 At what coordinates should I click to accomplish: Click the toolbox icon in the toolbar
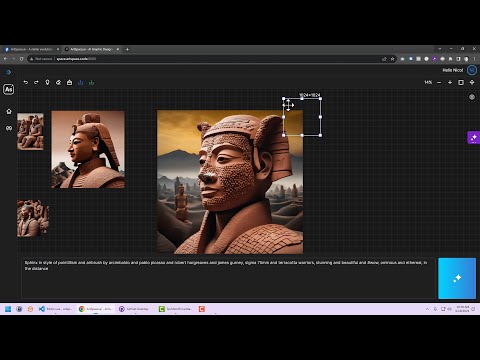pos(69,82)
